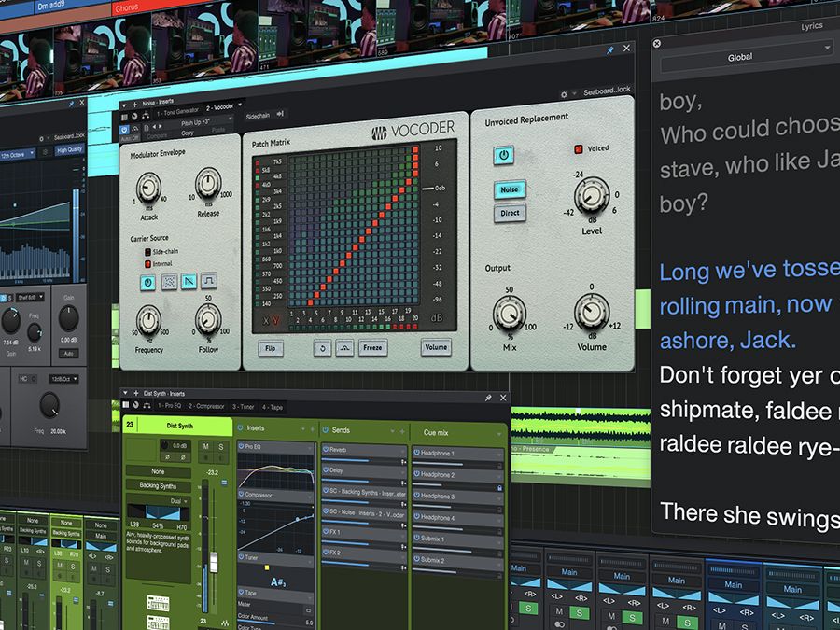Mute the Dist Synth channel
Image resolution: width=840 pixels, height=630 pixels.
pyautogui.click(x=206, y=446)
